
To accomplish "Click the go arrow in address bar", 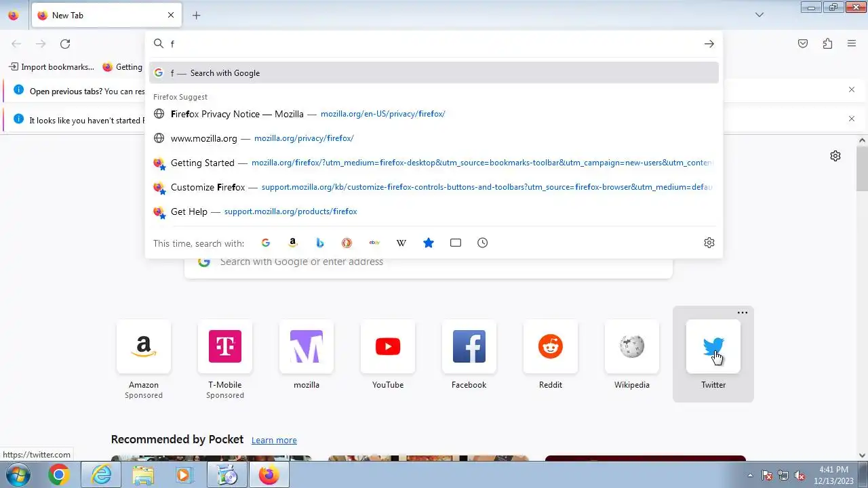I will click(x=709, y=44).
